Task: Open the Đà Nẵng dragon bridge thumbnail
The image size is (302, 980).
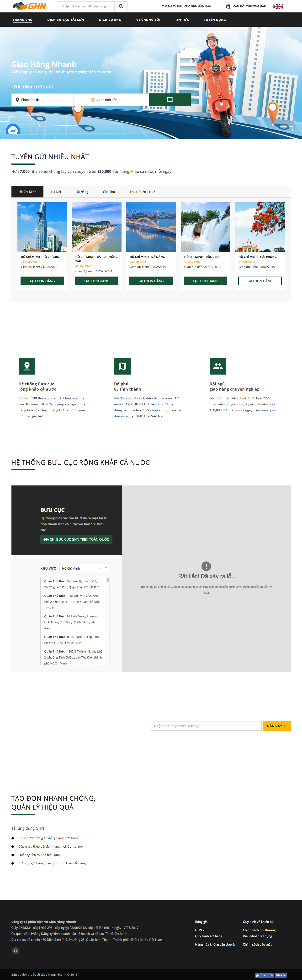Action: coord(151,227)
